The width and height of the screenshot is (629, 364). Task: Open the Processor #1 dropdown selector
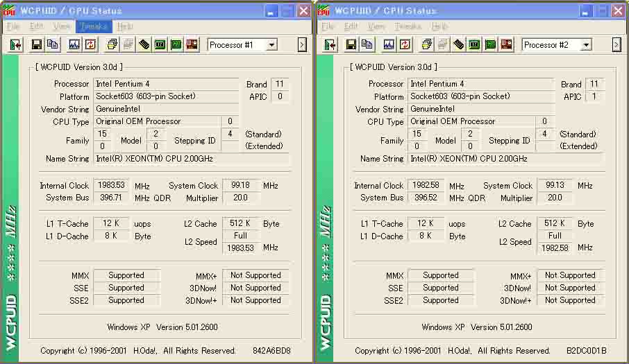242,45
